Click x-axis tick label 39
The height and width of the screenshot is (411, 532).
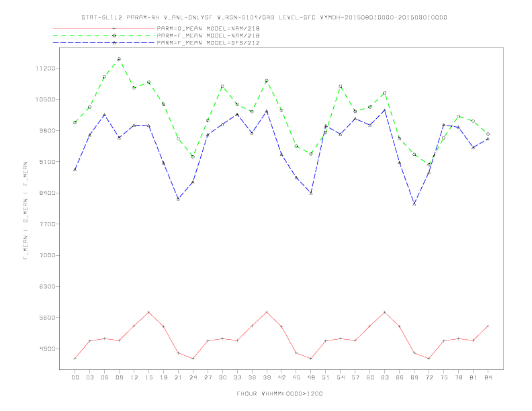(x=267, y=377)
